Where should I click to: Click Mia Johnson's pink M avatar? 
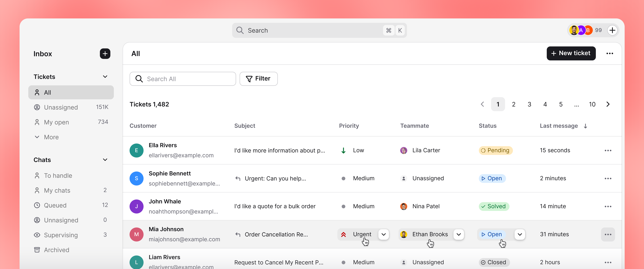click(x=136, y=234)
